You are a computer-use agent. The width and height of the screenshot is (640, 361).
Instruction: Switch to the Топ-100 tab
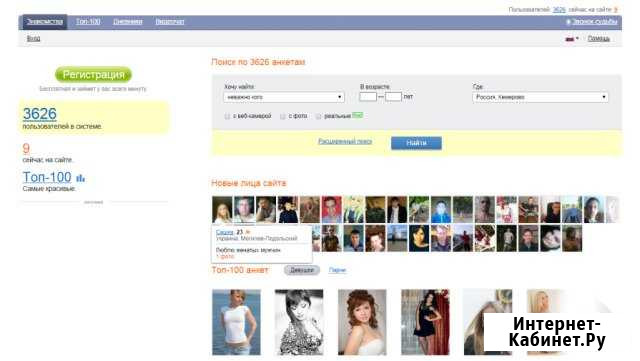[88, 22]
